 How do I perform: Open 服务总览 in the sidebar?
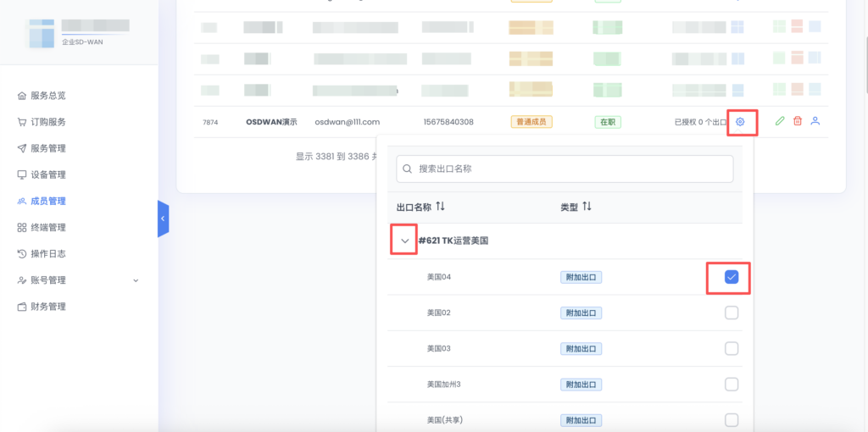(x=47, y=96)
